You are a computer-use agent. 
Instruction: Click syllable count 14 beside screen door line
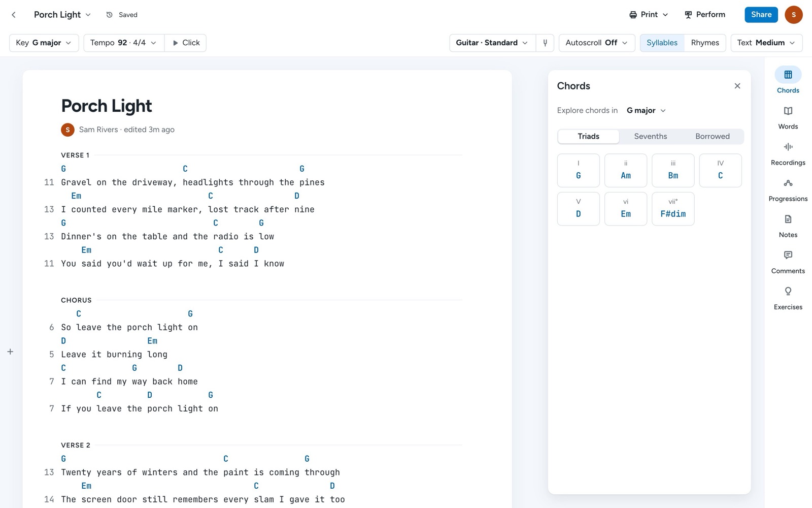click(49, 499)
